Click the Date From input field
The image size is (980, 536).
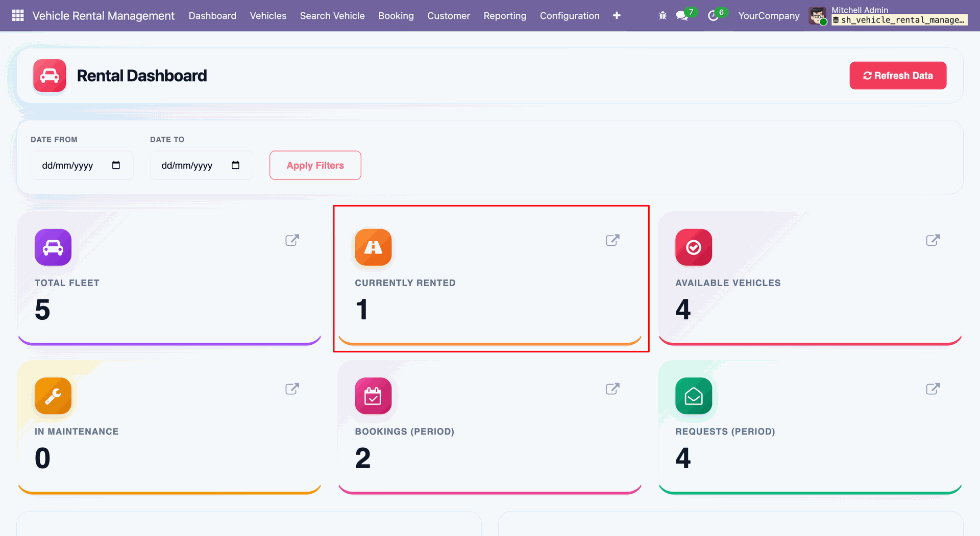pos(82,165)
